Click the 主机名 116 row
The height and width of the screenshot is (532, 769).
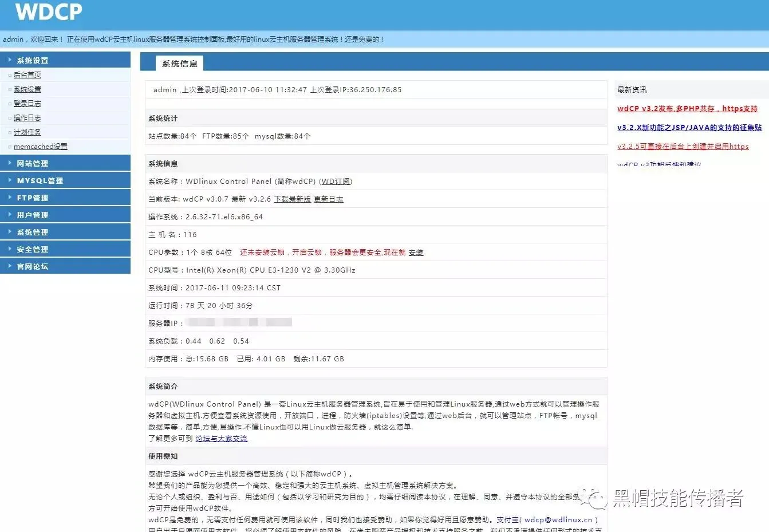(376, 235)
